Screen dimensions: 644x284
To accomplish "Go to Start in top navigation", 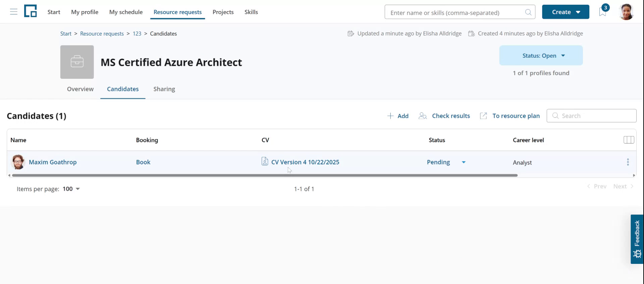I will [54, 12].
